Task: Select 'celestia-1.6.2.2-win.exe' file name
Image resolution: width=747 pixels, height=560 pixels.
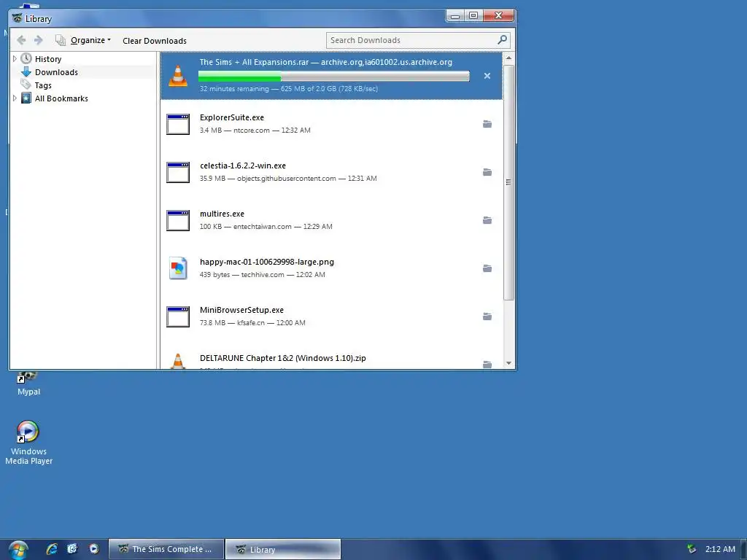Action: [242, 166]
